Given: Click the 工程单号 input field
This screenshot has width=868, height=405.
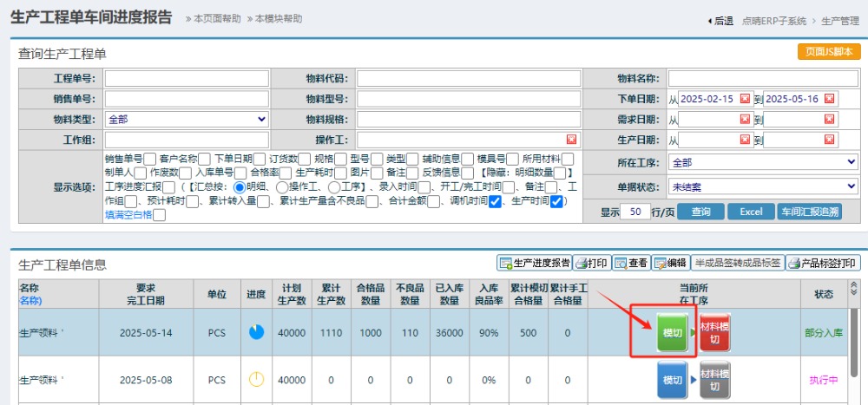Looking at the screenshot, I should (x=187, y=79).
